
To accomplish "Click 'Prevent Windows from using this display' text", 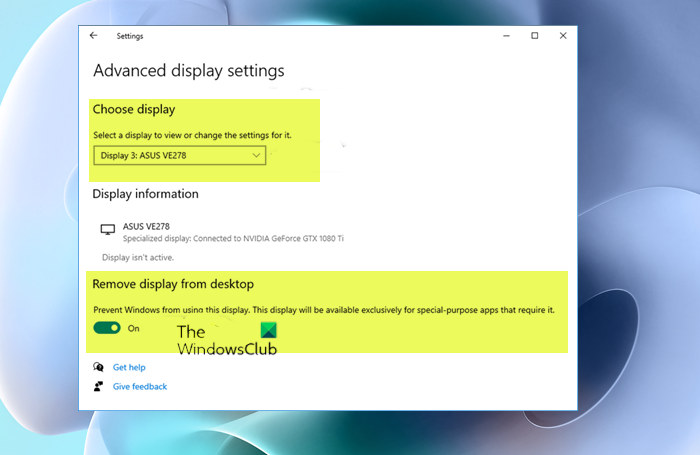I will (x=324, y=309).
